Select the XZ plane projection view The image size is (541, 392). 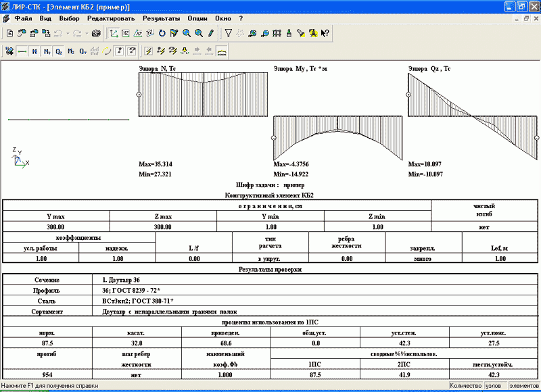(x=126, y=32)
